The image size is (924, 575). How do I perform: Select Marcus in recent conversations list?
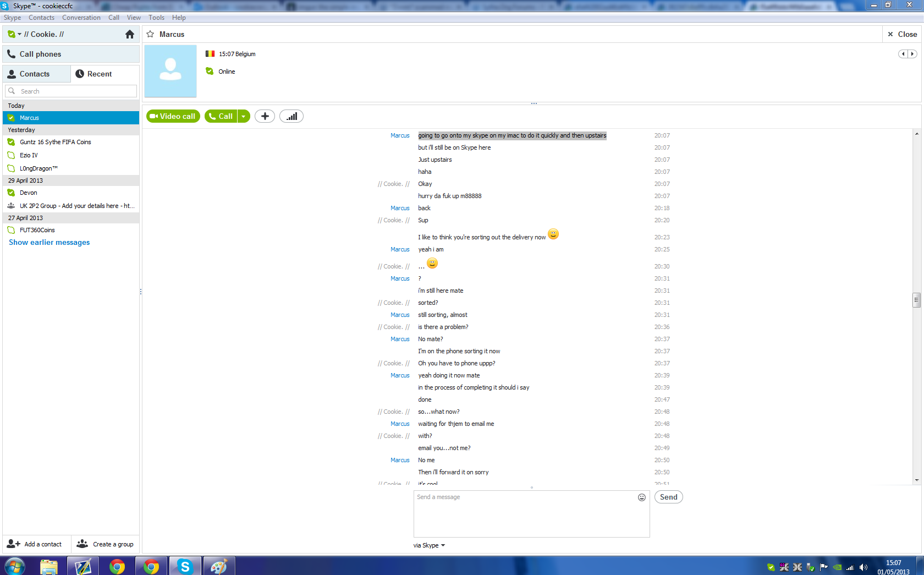click(71, 118)
